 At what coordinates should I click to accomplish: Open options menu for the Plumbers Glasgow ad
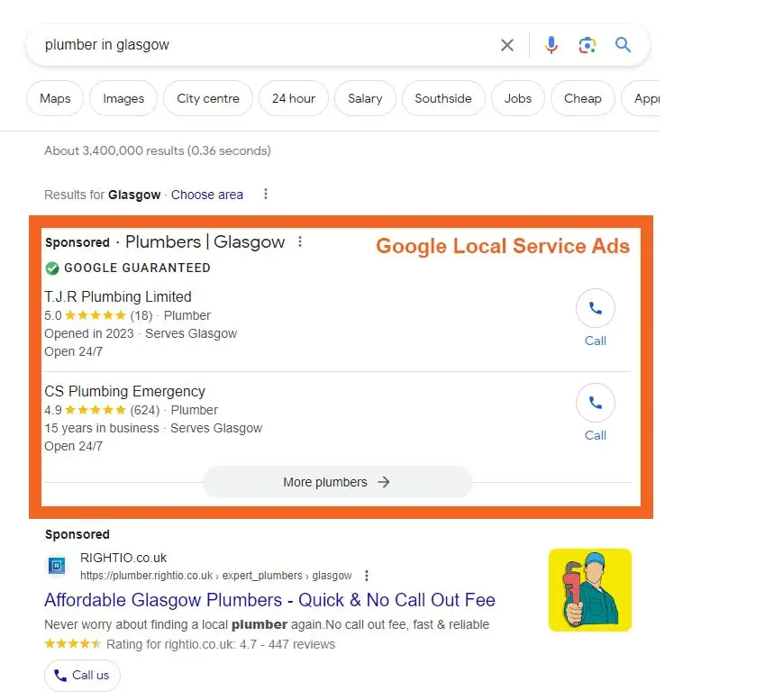[299, 241]
